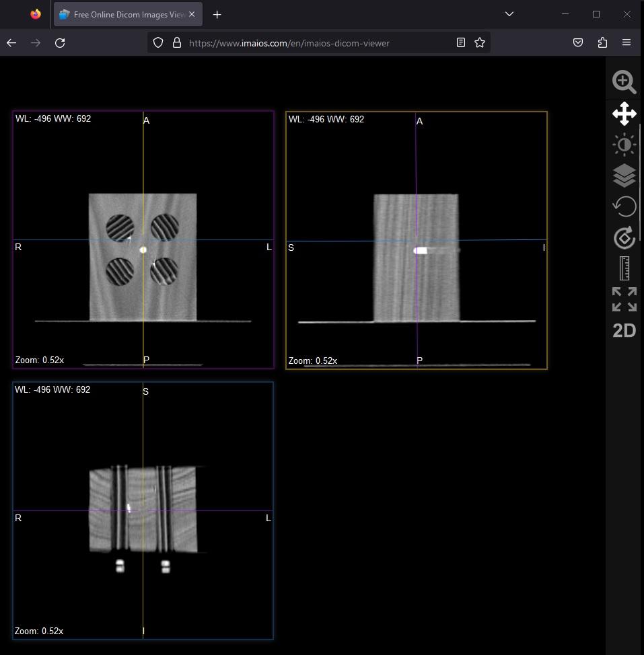Select the rotate view tool
The width and height of the screenshot is (644, 655).
tap(624, 237)
